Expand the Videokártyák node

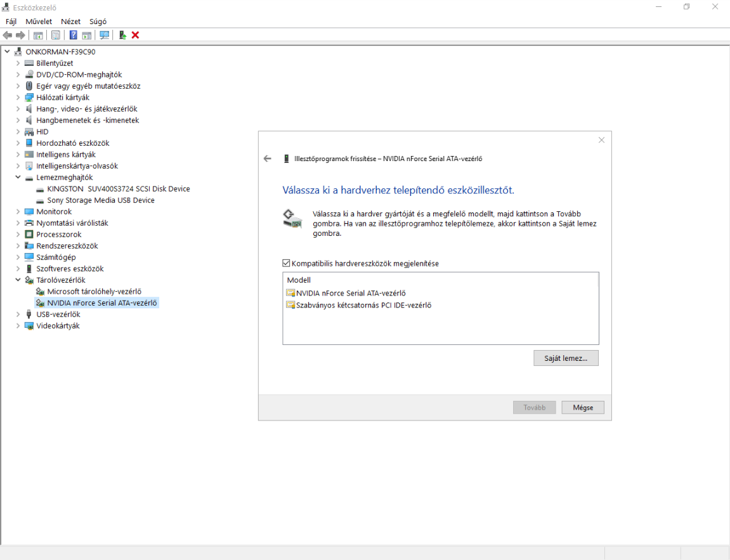18,326
